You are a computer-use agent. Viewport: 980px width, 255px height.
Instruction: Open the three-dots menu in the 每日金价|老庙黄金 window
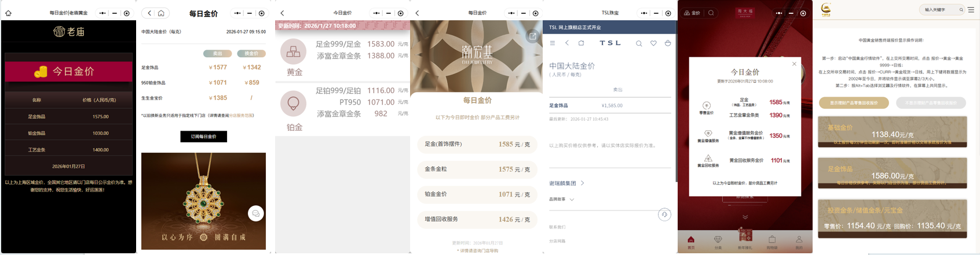coord(103,13)
